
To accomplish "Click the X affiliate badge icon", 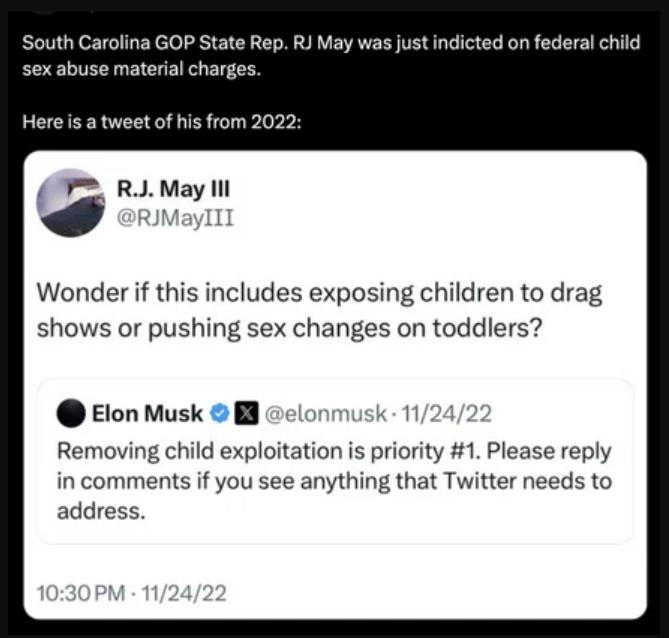I will coord(246,413).
